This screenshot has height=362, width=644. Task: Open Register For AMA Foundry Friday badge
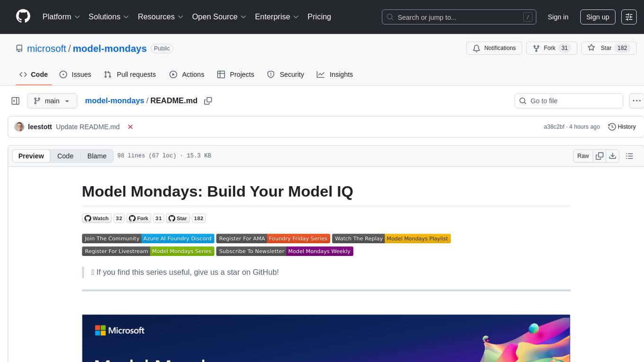[x=273, y=238]
